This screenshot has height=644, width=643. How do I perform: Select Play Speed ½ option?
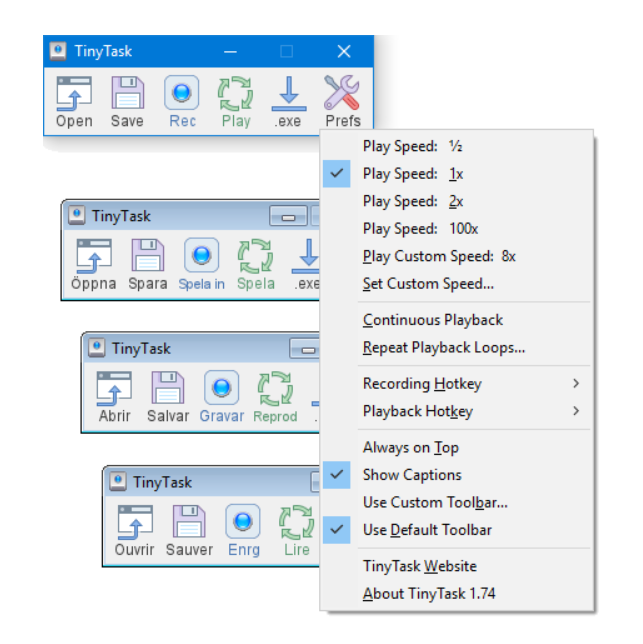click(457, 146)
